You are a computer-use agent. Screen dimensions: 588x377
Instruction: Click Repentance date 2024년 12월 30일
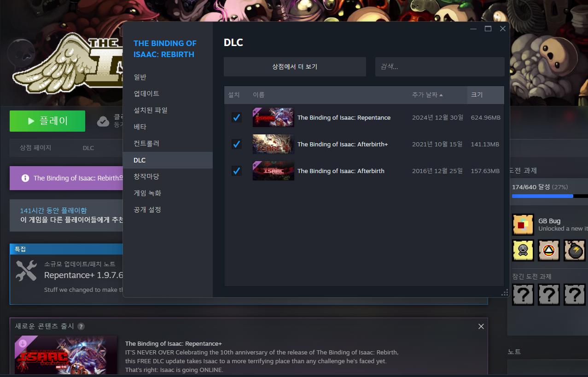437,117
